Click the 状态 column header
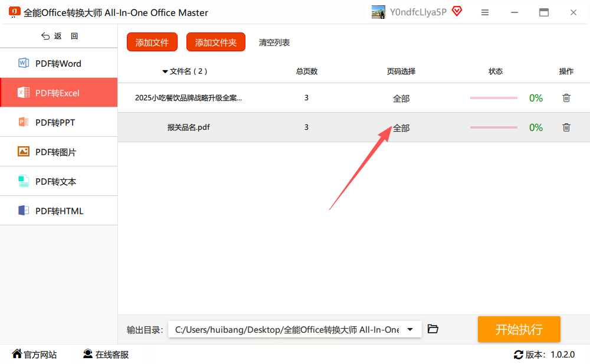The image size is (590, 364). pyautogui.click(x=496, y=71)
